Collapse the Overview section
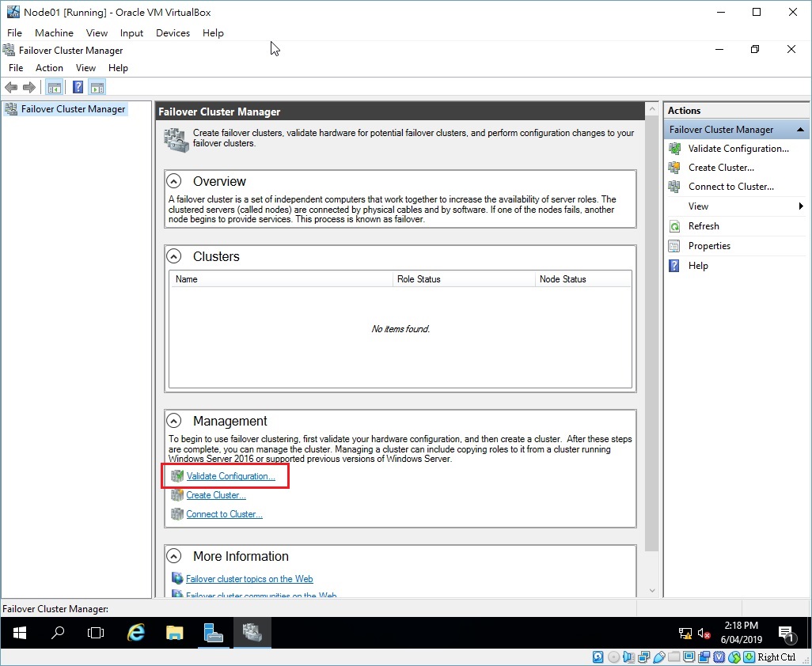This screenshot has width=812, height=666. (174, 181)
